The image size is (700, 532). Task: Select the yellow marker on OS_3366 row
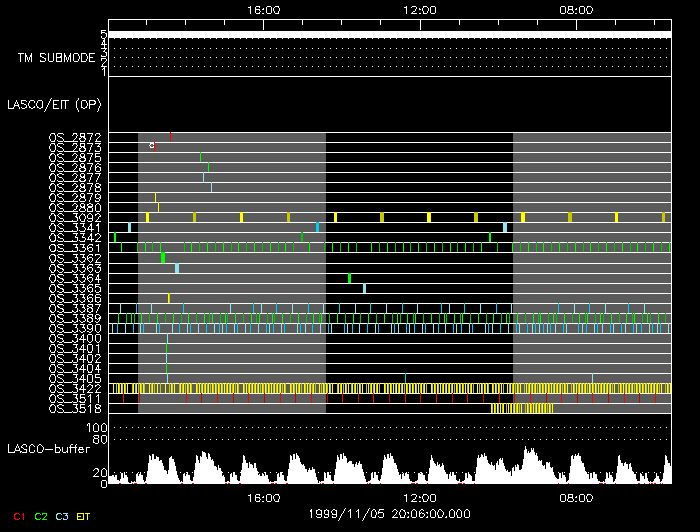point(169,298)
